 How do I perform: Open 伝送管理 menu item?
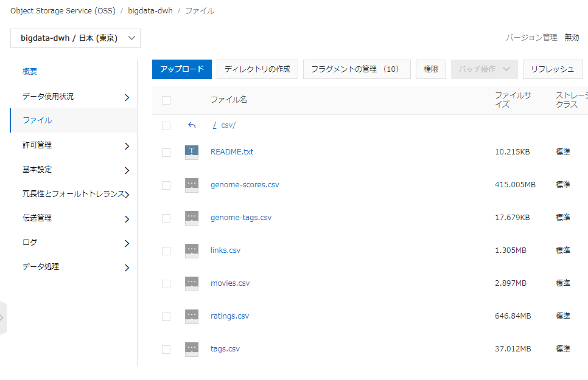point(37,218)
